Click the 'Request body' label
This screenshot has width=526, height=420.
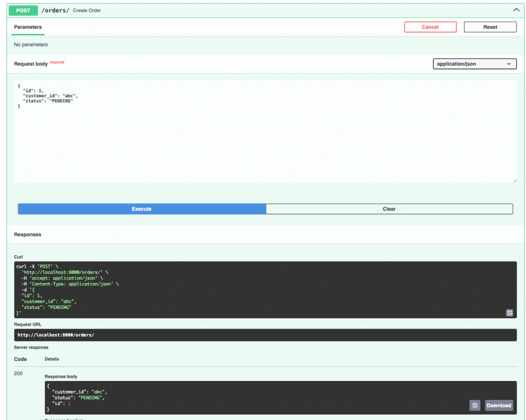(x=31, y=64)
